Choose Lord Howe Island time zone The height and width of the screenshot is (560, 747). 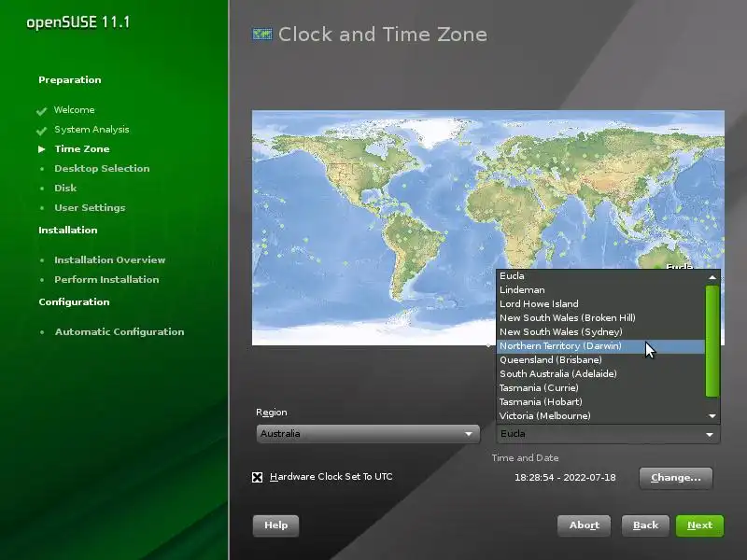600,304
